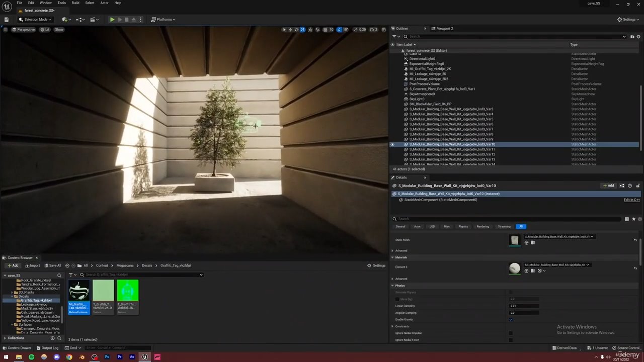Focus the Outliner search field
The image size is (644, 362).
point(515,37)
